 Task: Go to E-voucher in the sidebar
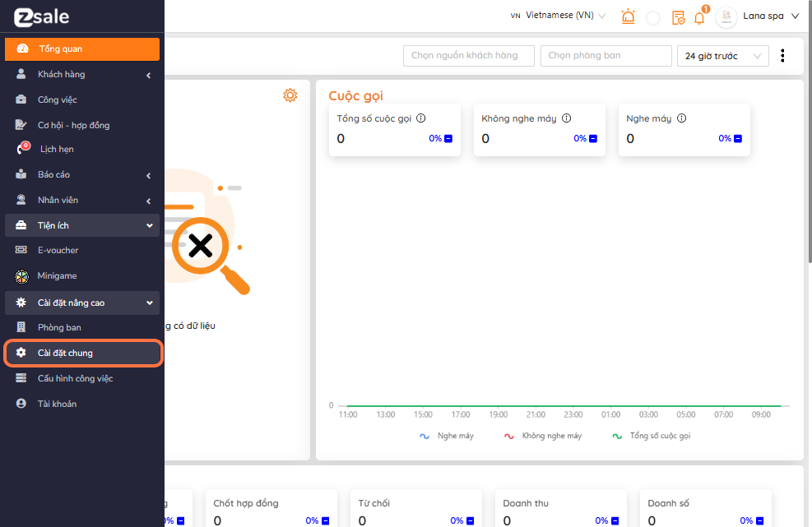(x=58, y=250)
